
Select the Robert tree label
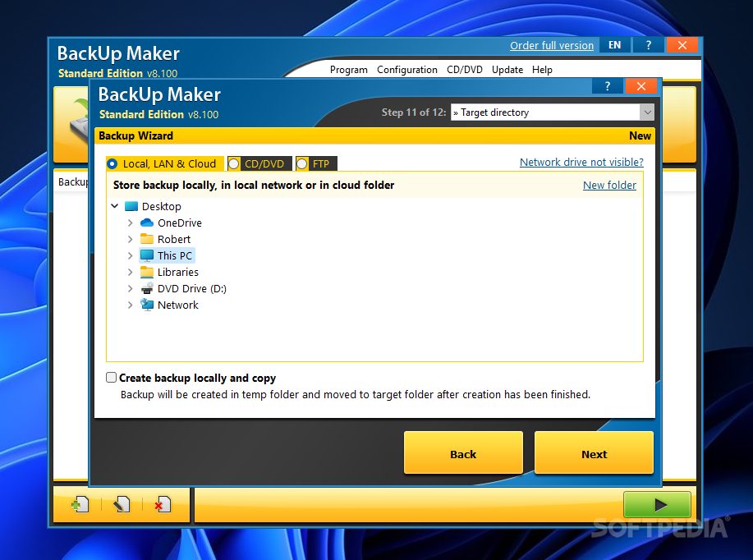[x=174, y=239]
